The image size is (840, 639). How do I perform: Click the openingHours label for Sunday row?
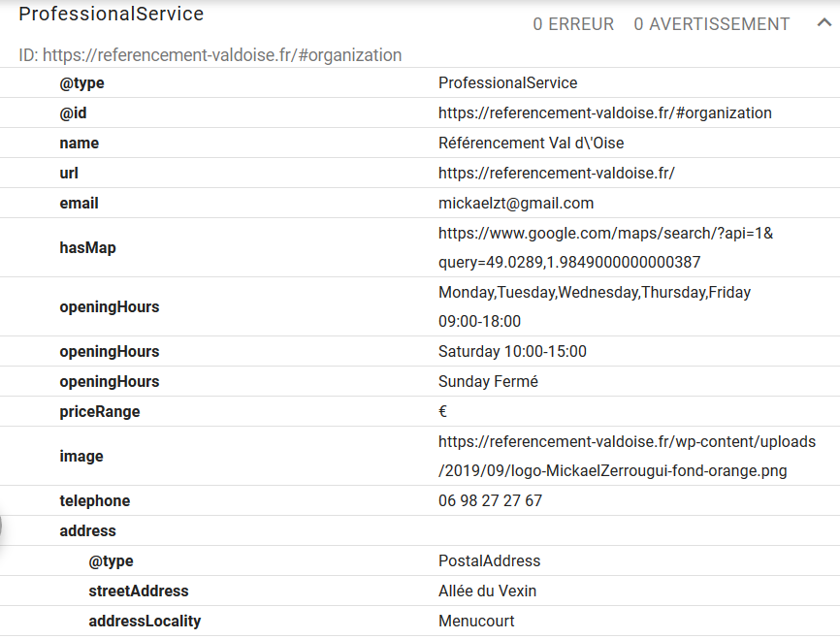click(x=110, y=381)
